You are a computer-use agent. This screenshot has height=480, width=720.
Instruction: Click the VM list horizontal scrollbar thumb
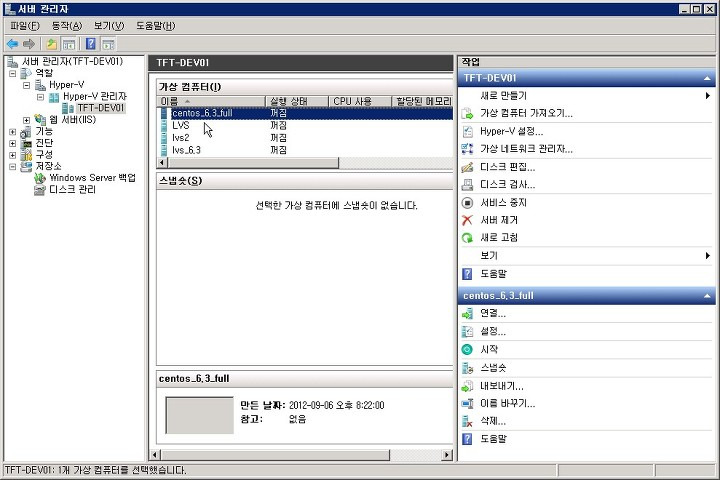click(253, 163)
